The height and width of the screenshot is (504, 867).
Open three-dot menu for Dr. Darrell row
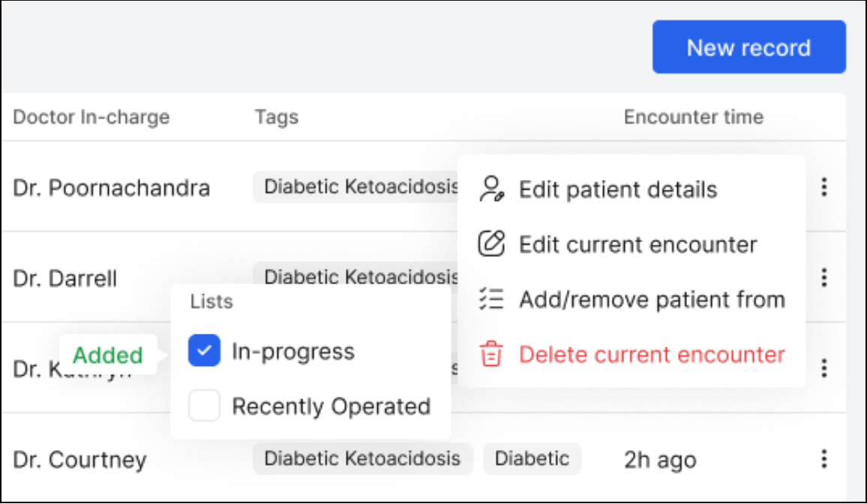pyautogui.click(x=823, y=277)
